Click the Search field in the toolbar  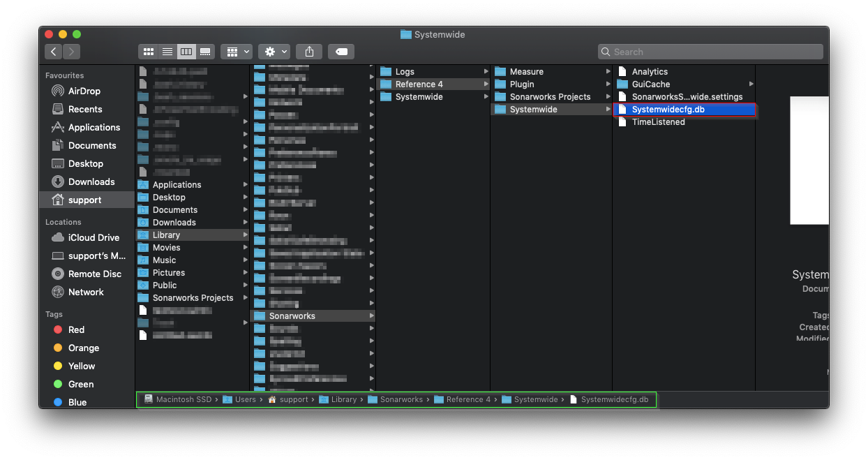click(710, 52)
